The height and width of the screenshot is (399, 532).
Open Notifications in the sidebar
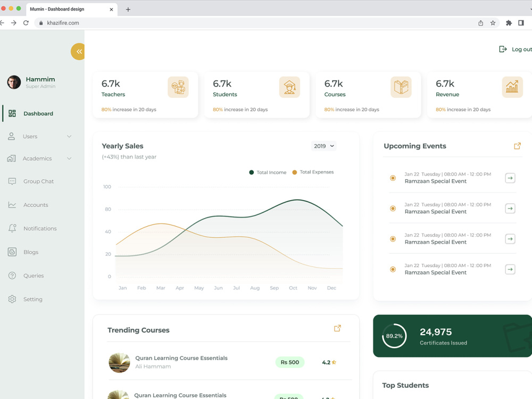click(x=40, y=228)
